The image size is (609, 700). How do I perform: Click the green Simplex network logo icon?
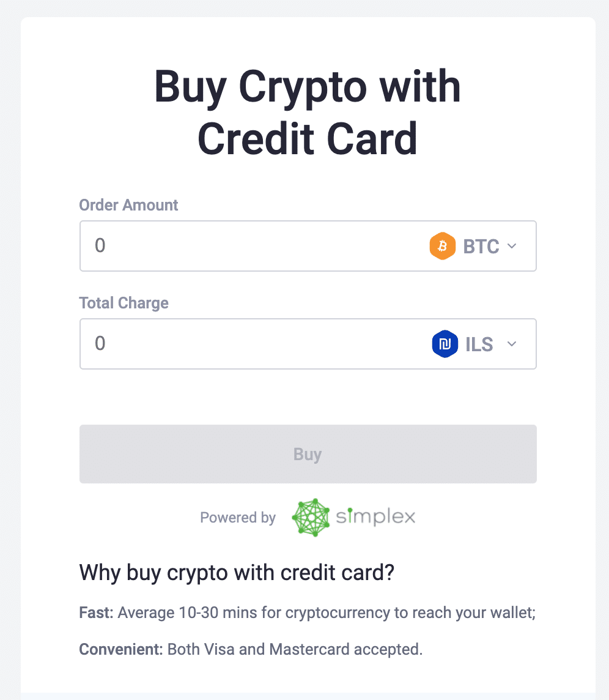311,518
